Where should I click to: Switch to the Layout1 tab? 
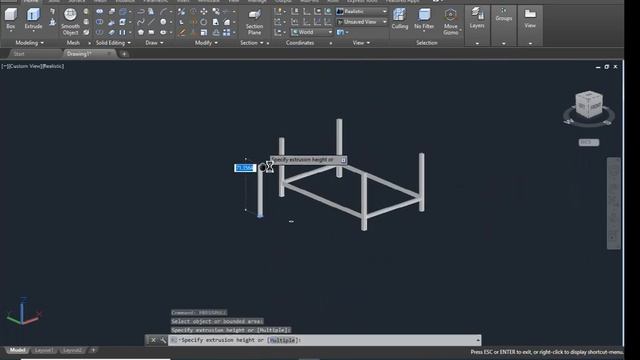click(44, 350)
